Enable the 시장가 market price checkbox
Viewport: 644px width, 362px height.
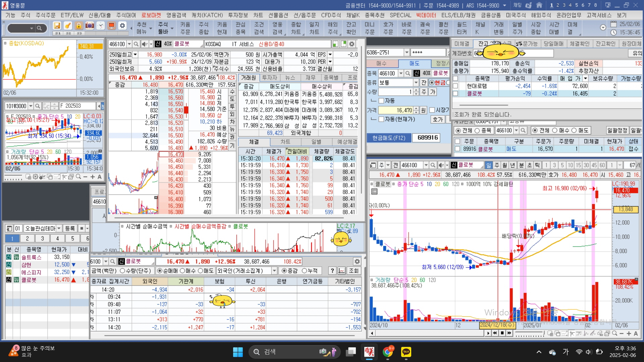pyautogui.click(x=432, y=110)
